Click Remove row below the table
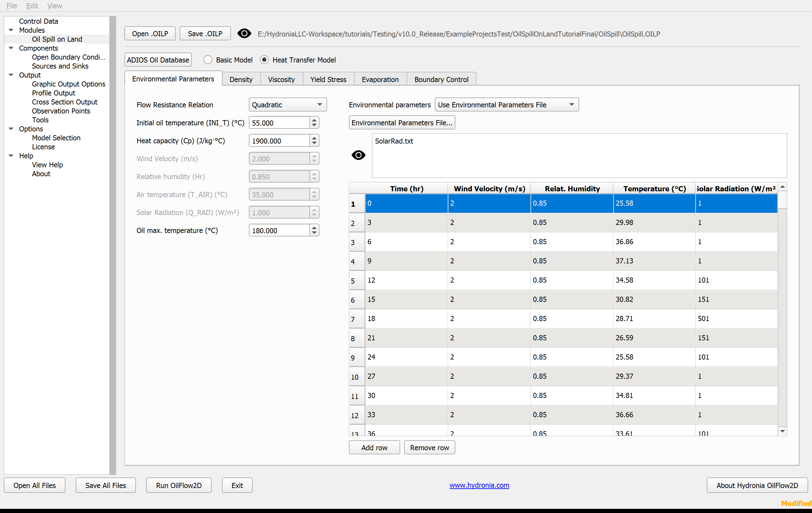The width and height of the screenshot is (812, 513). (x=429, y=448)
